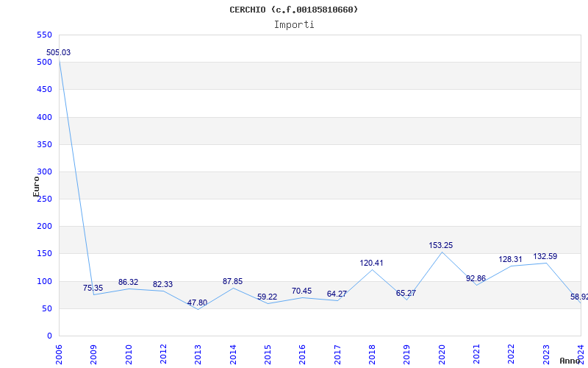Select the 70.45 data label
The width and height of the screenshot is (588, 368).
coord(301,291)
